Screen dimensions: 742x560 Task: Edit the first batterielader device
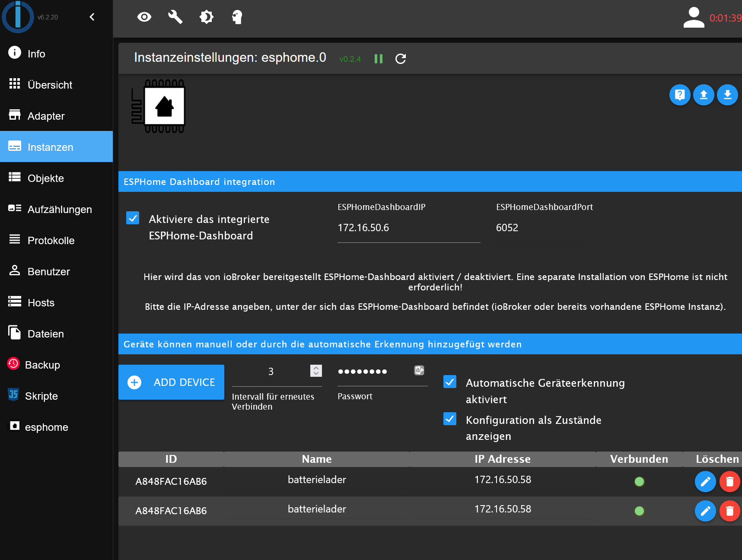[705, 481]
